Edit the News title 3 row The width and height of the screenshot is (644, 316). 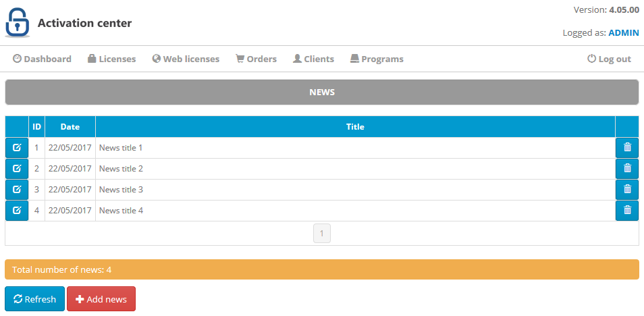pos(17,190)
